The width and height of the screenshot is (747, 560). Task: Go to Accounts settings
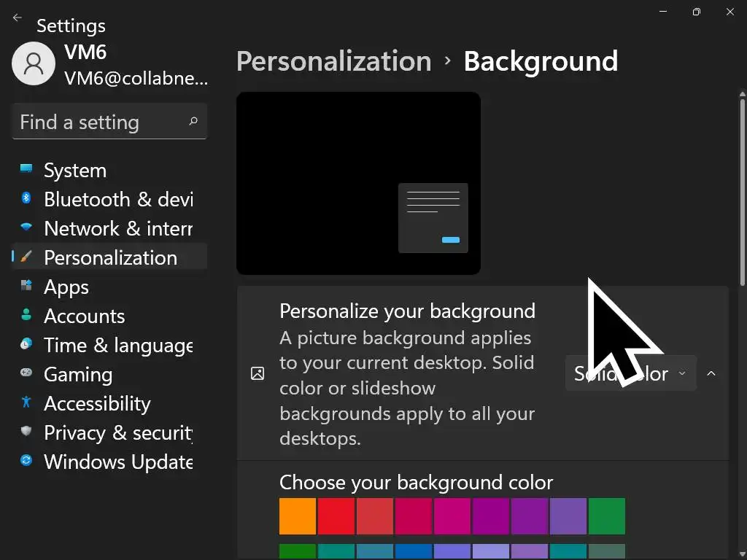click(x=84, y=316)
